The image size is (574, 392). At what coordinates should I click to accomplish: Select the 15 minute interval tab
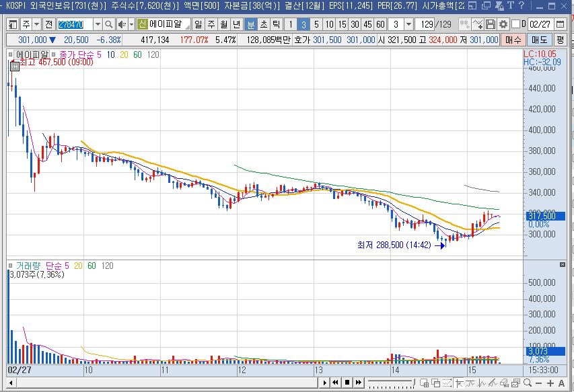pyautogui.click(x=342, y=24)
